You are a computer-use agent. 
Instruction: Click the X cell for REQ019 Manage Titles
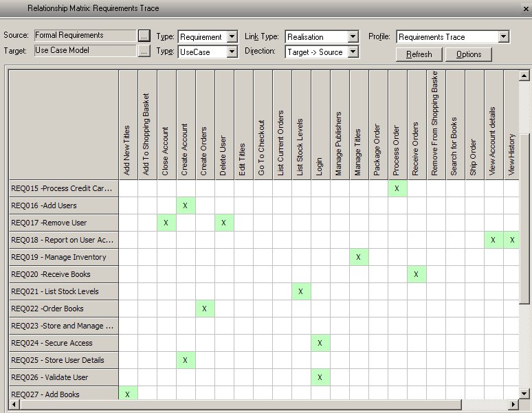pos(359,257)
